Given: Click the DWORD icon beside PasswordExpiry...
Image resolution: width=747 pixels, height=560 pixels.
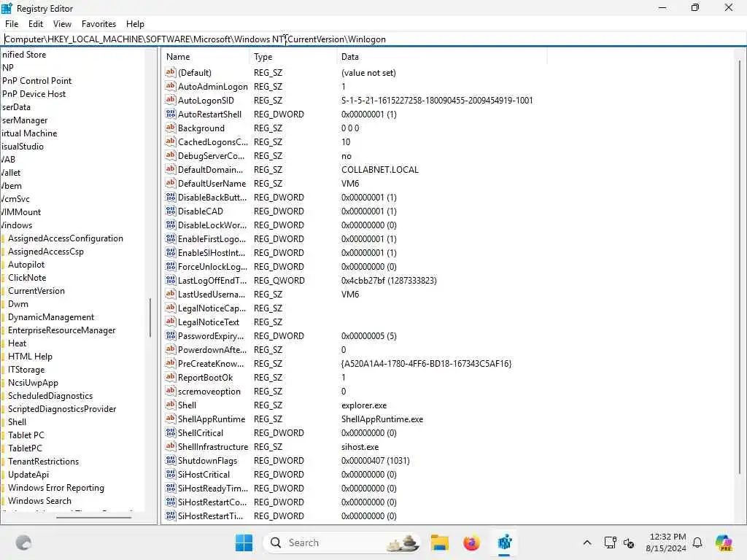Looking at the screenshot, I should tap(171, 335).
